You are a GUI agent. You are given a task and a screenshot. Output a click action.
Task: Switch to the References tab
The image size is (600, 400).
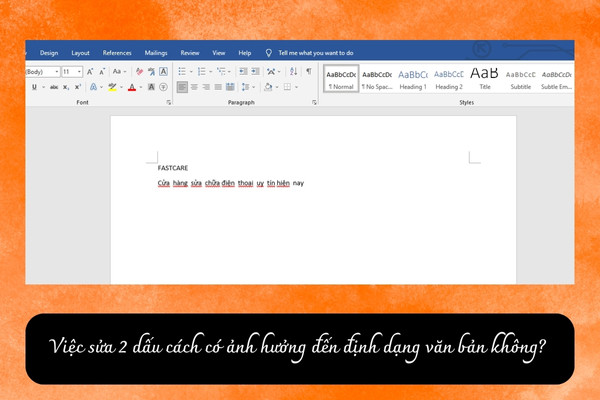[x=117, y=53]
